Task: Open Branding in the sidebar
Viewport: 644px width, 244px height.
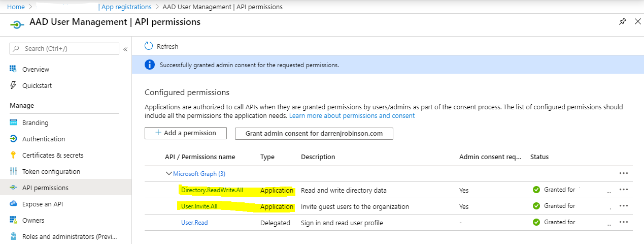Action: pos(35,123)
